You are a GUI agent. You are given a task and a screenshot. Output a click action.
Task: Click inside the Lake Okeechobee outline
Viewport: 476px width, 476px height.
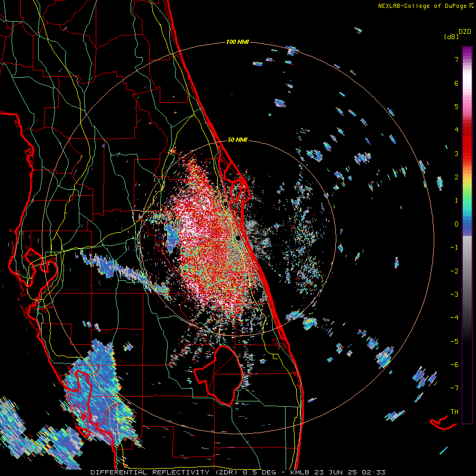(223, 375)
